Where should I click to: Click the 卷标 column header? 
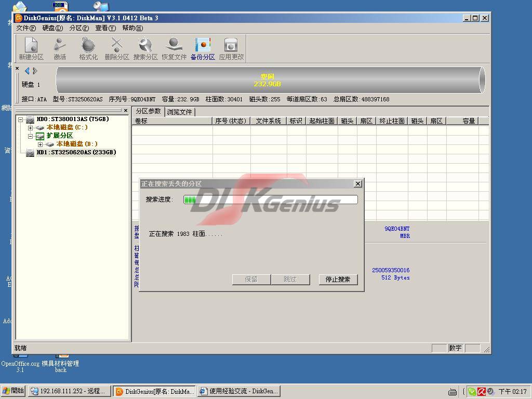[x=172, y=121]
